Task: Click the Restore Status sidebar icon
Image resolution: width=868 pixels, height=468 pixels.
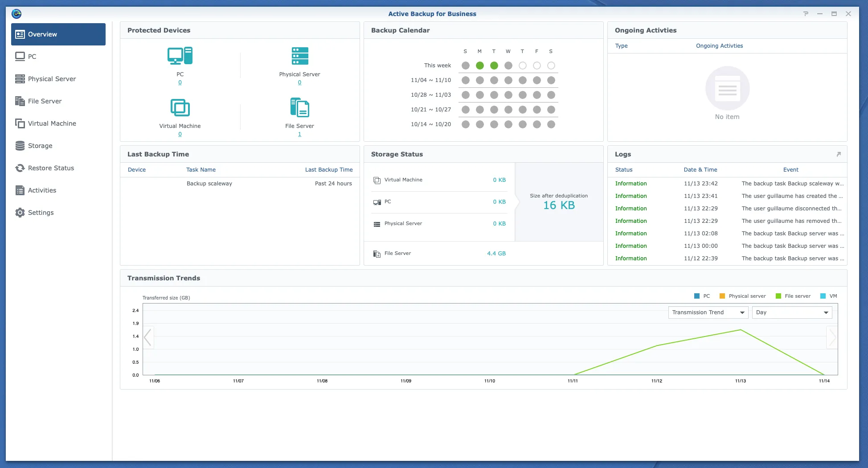Action: coord(20,168)
